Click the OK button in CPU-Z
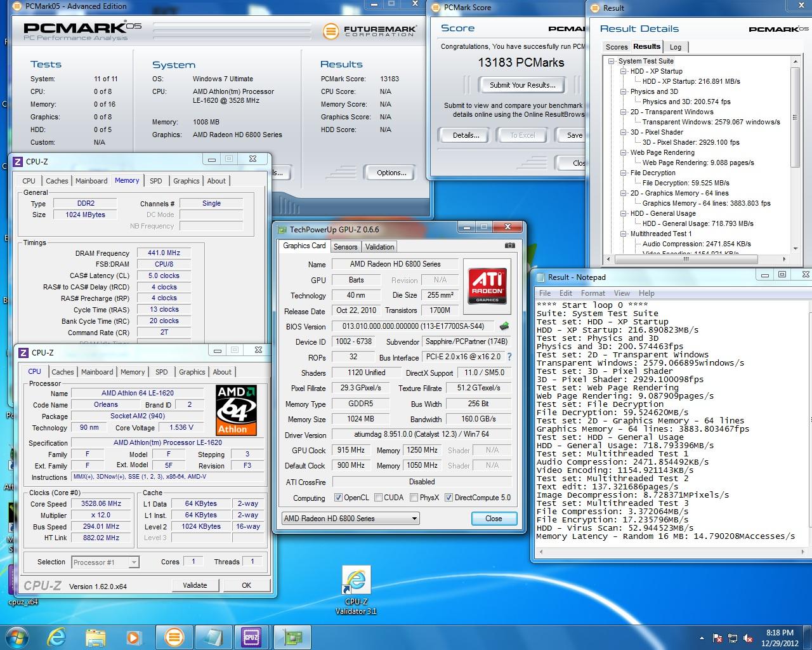Screen dimensions: 812x650 coord(246,585)
